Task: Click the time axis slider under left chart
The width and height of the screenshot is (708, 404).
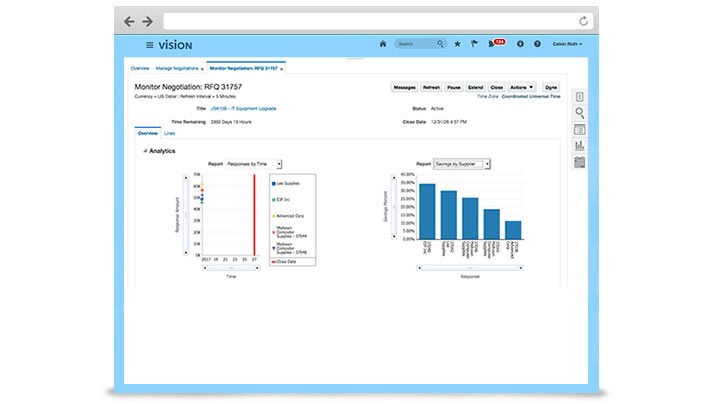Action: point(231,268)
